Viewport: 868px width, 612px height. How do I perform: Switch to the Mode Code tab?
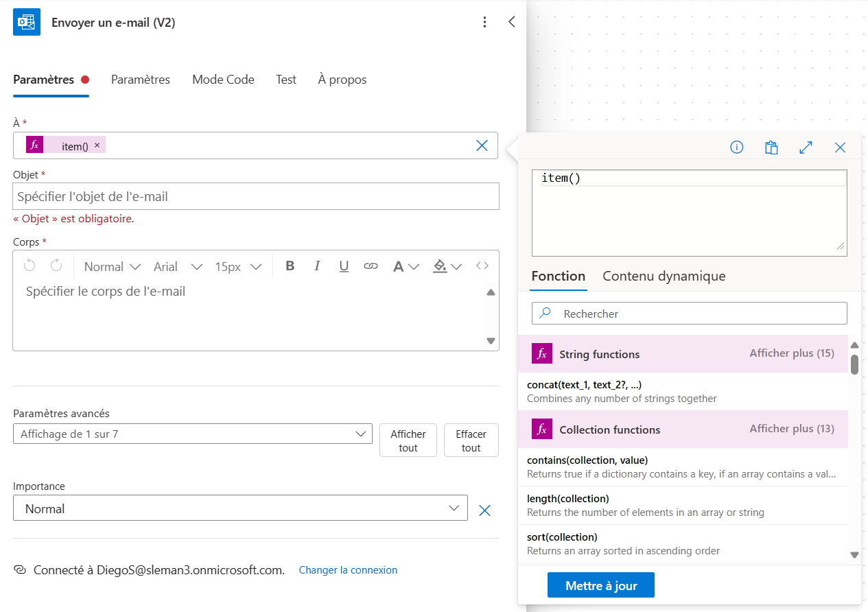[x=223, y=80]
